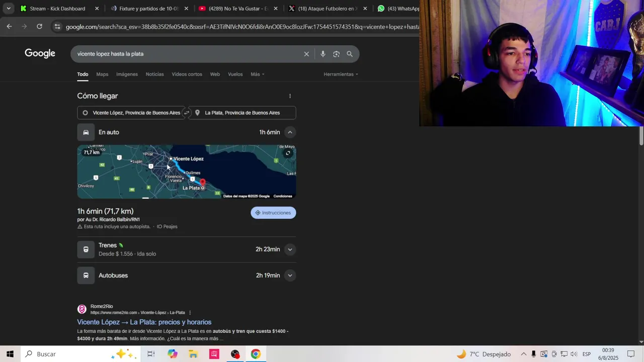644x362 pixels.
Task: Click the map Condiciones link
Action: (283, 196)
